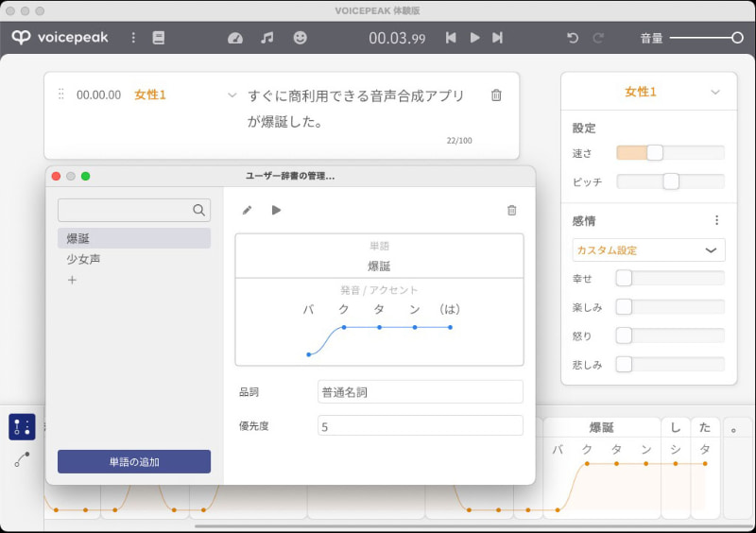This screenshot has width=756, height=533.
Task: Click the し word cell in bottom timeline
Action: pyautogui.click(x=676, y=428)
